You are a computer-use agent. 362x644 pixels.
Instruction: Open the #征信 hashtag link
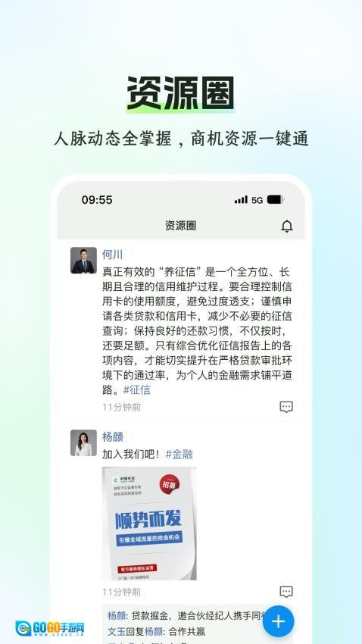coord(137,389)
